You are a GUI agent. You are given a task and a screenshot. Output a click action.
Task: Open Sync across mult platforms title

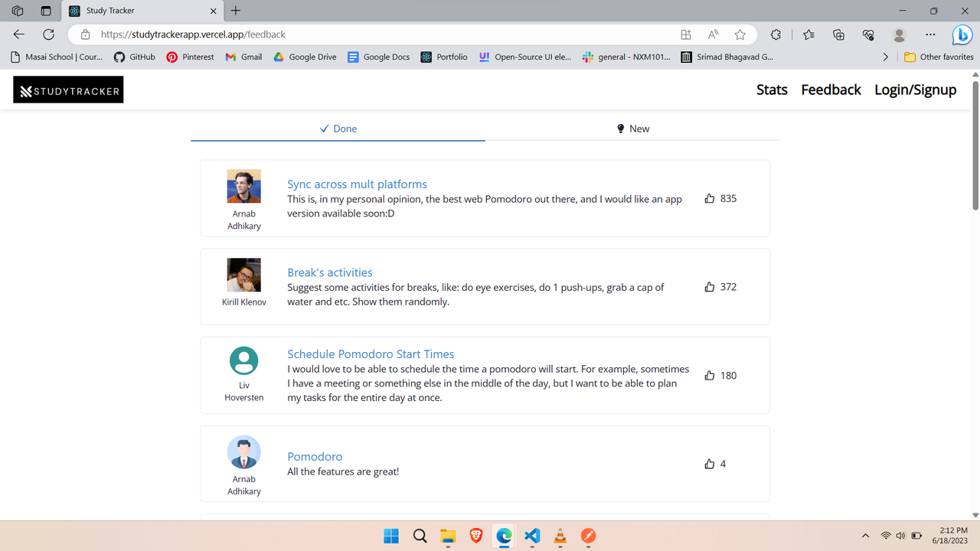pos(357,184)
